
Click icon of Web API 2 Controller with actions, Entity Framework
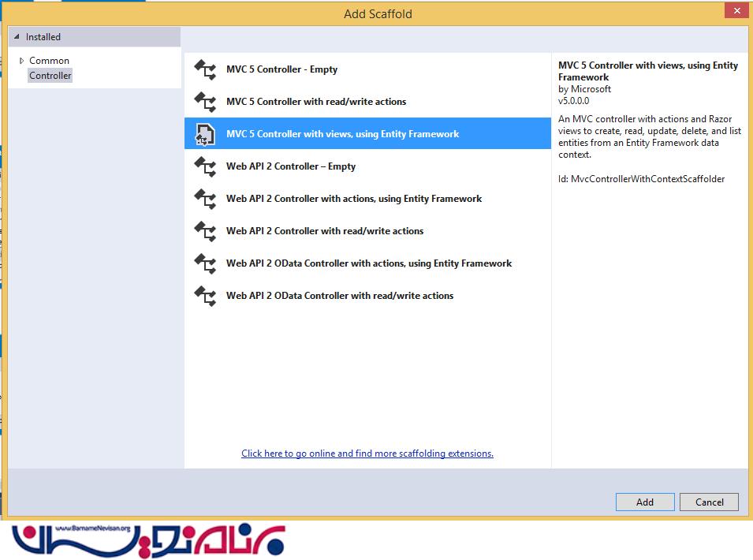click(205, 199)
